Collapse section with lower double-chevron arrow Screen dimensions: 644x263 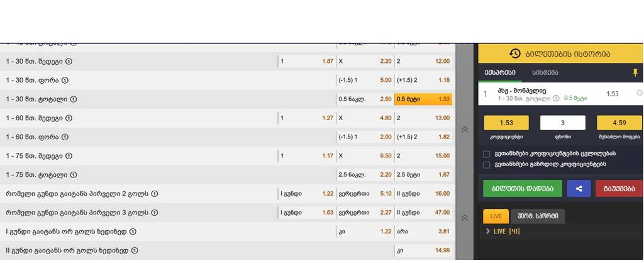coord(465,218)
